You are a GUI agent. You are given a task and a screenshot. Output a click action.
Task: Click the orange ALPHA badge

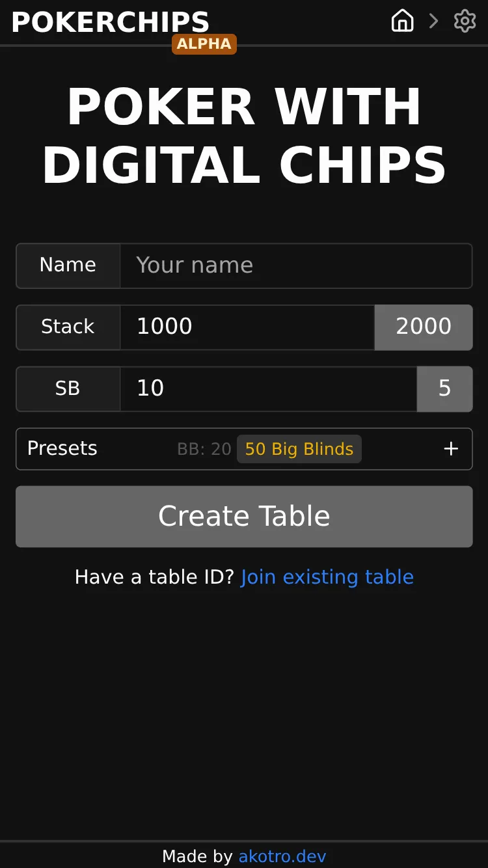click(x=204, y=44)
